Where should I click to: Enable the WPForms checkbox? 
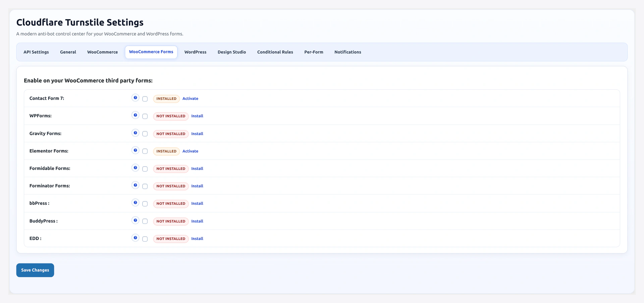pyautogui.click(x=145, y=116)
